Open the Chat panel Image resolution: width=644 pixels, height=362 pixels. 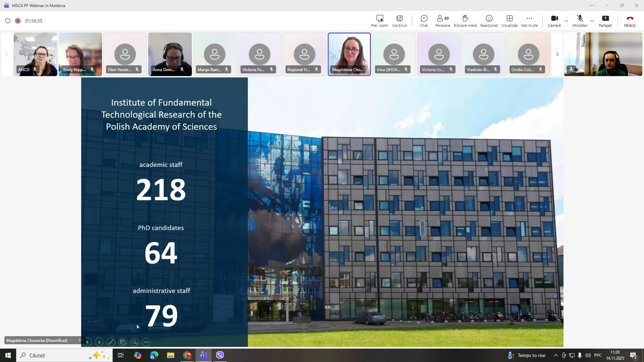click(424, 21)
